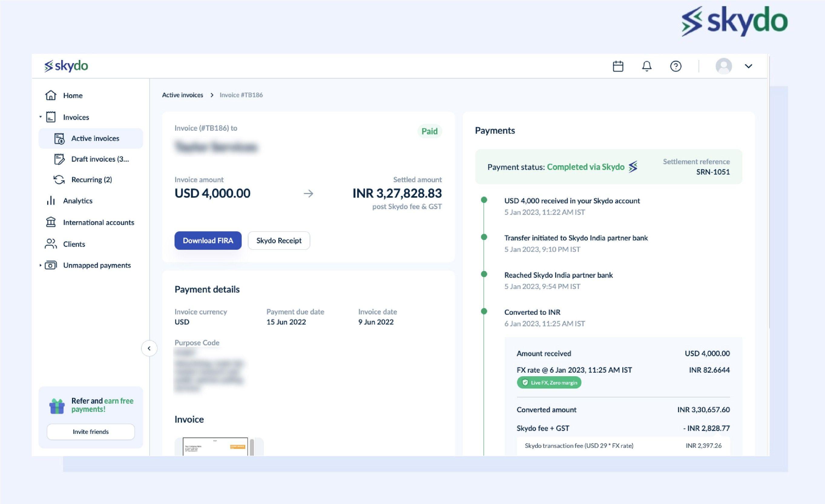
Task: Go to Home in sidebar
Action: [73, 95]
